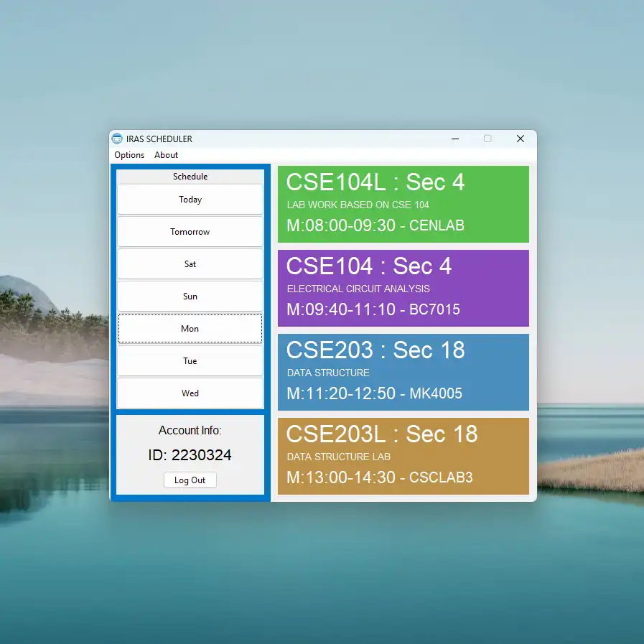Click the DATA STRUCTURE LAB text
This screenshot has height=644, width=644.
[338, 457]
